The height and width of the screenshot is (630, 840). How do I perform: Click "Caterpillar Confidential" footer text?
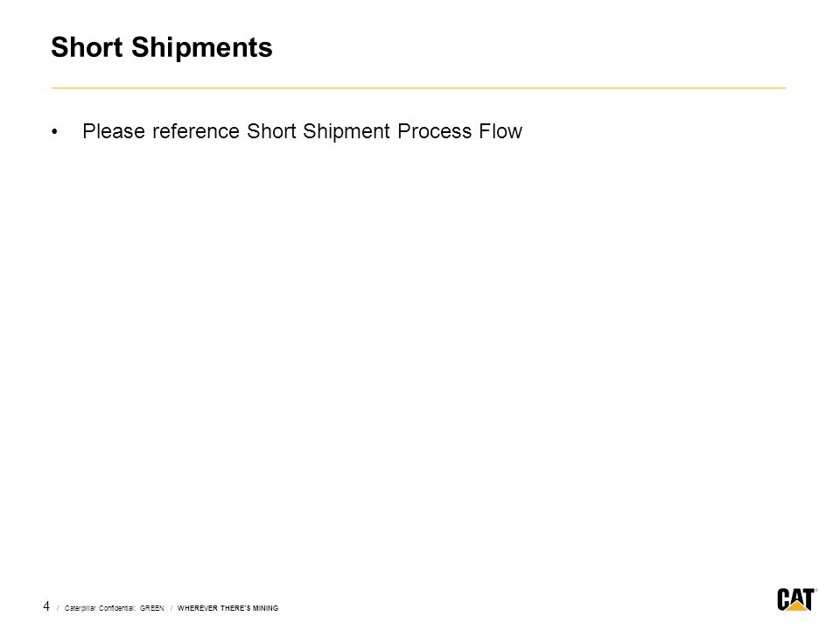(100, 608)
